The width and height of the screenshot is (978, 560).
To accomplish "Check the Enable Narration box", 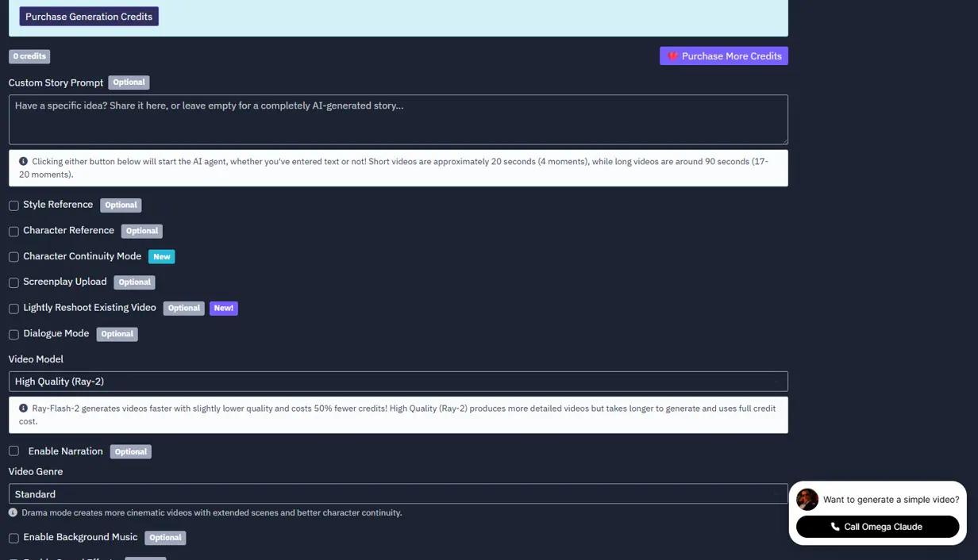I will (13, 451).
